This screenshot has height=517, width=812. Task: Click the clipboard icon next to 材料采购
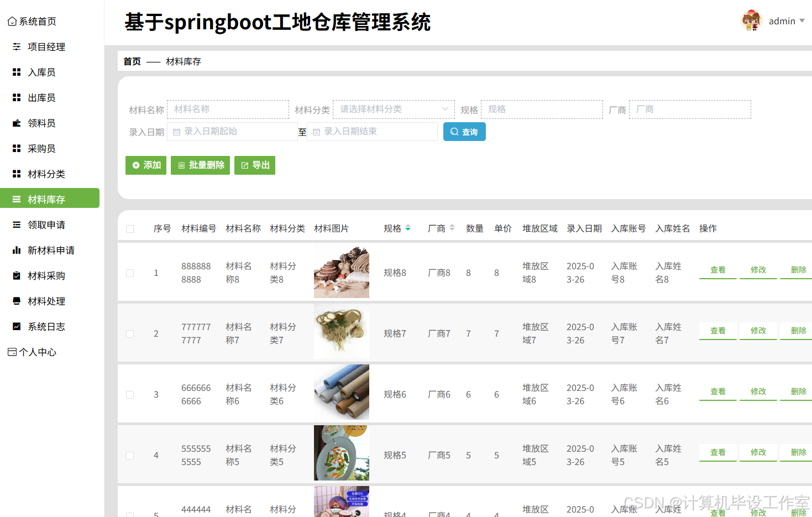[x=17, y=276]
